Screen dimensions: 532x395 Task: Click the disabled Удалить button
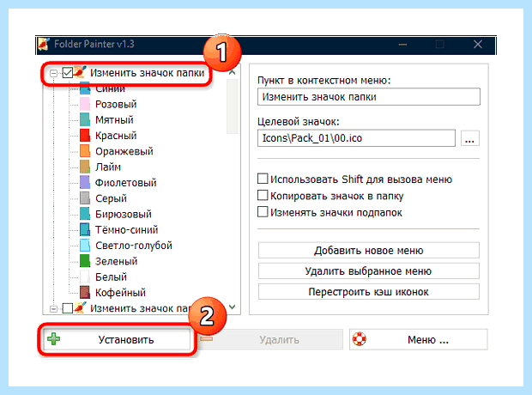270,339
